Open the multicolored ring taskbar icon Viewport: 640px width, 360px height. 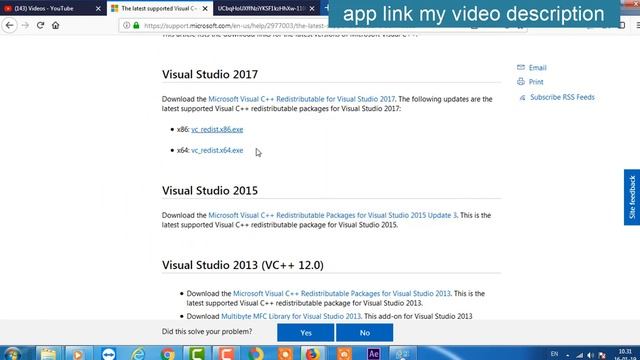(x=256, y=353)
